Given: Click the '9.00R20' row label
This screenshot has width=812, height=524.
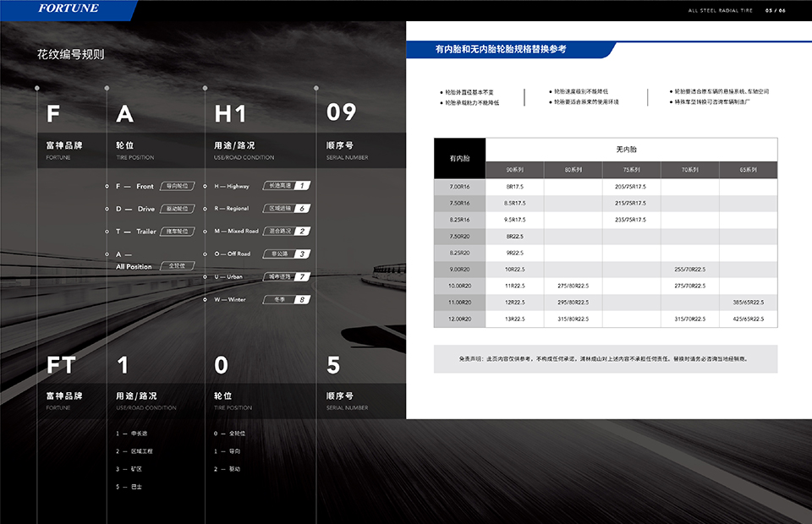Looking at the screenshot, I should tap(460, 270).
